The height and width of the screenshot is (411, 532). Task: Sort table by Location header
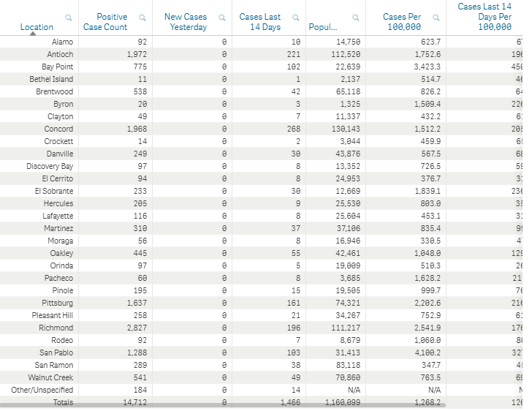[x=37, y=27]
